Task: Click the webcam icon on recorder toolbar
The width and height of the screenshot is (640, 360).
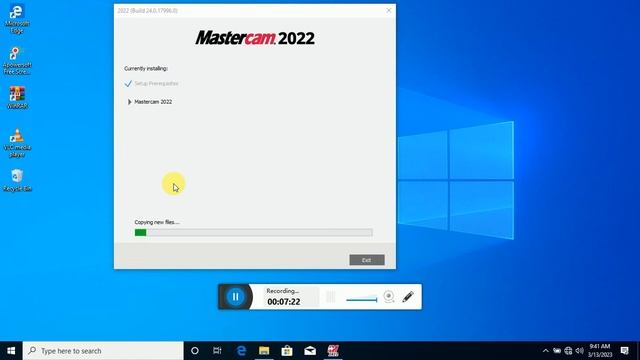Action: pos(389,297)
